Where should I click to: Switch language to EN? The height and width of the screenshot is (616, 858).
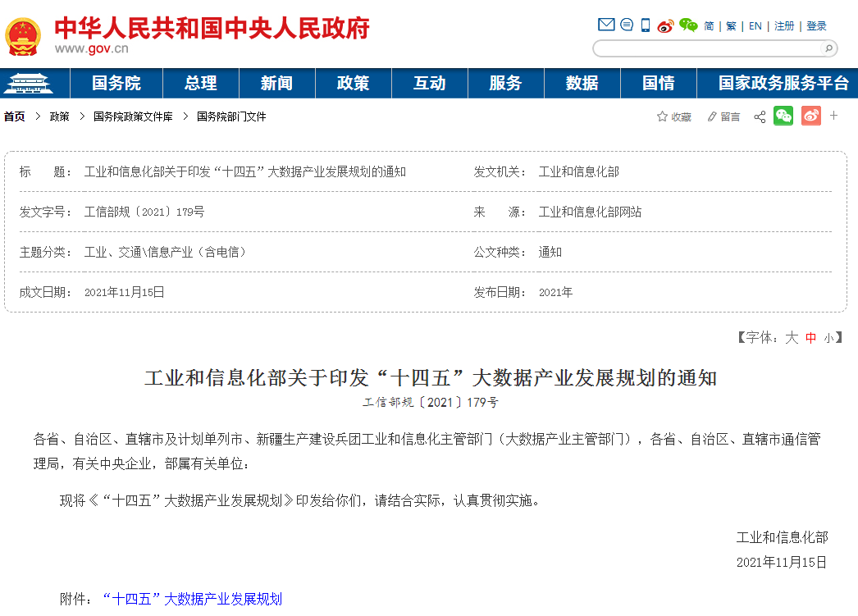coord(754,25)
